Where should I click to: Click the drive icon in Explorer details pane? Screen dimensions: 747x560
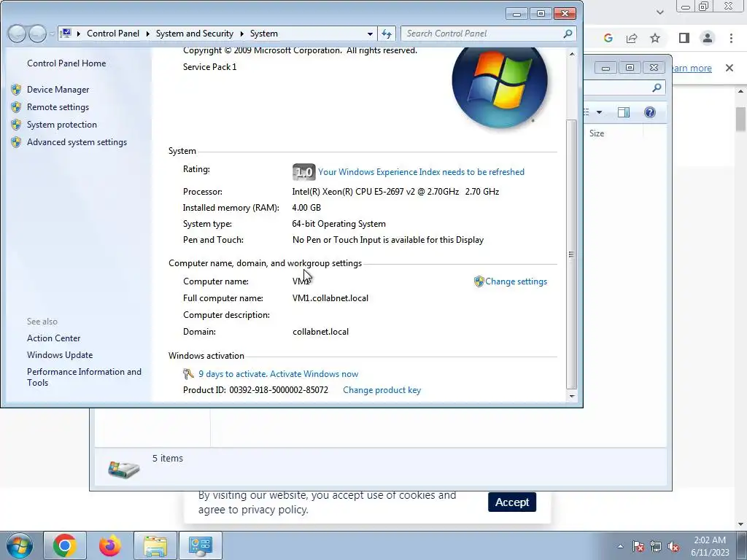124,469
